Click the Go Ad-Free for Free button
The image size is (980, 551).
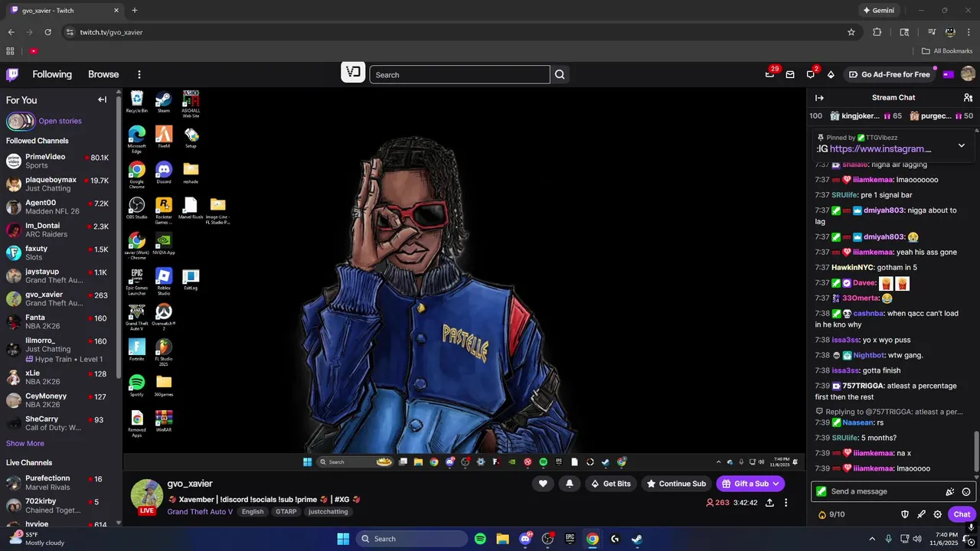click(x=890, y=74)
